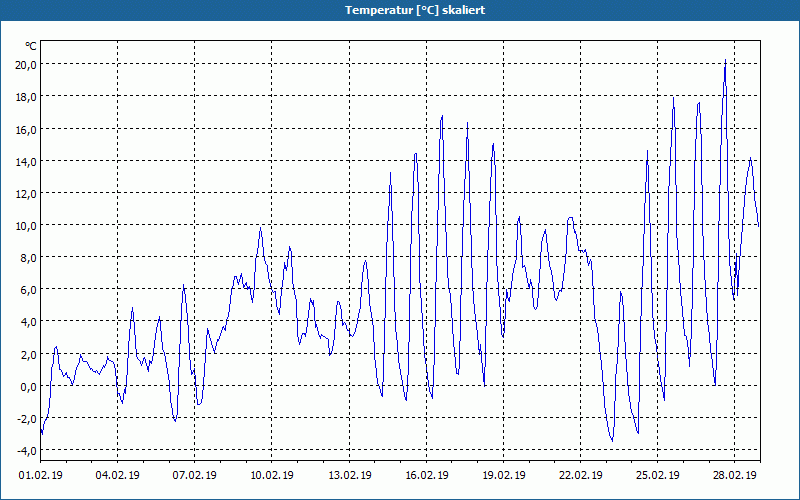Click the 16.02.19 date label
Screen dimensions: 800x500
(427, 475)
